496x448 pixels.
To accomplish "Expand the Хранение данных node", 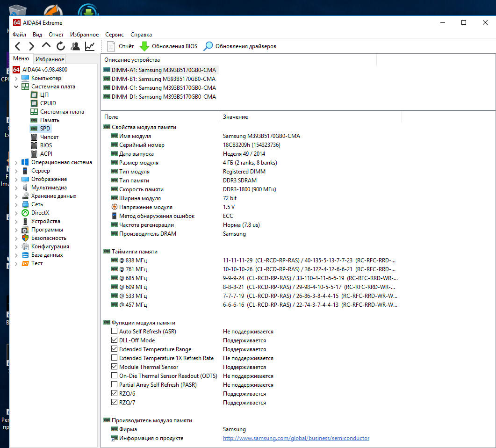I will (x=16, y=196).
